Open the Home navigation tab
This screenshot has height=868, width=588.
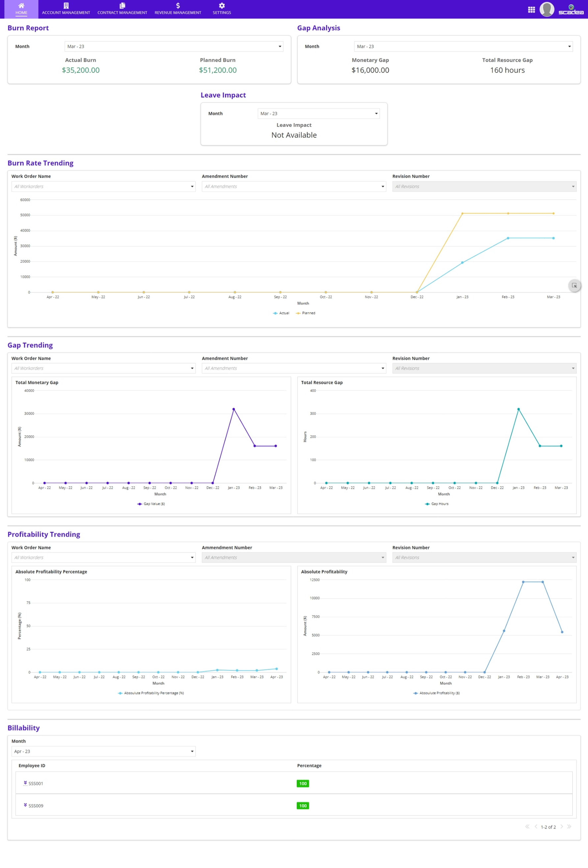point(21,9)
